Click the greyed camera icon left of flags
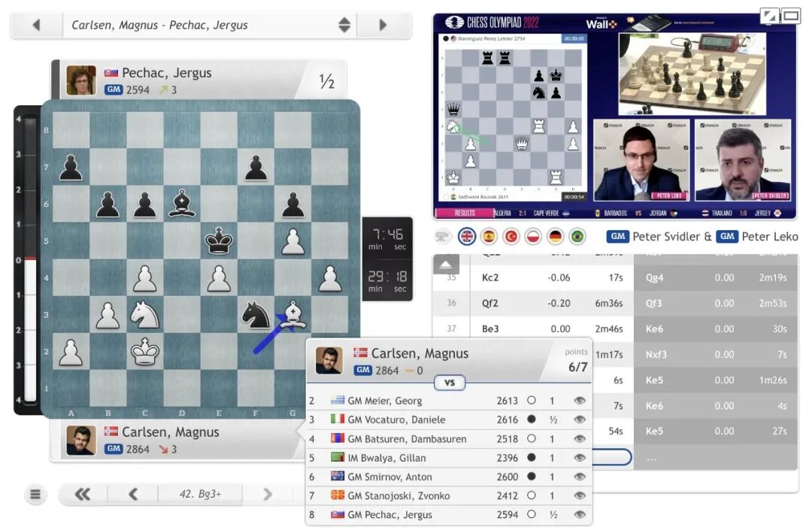 click(x=442, y=237)
